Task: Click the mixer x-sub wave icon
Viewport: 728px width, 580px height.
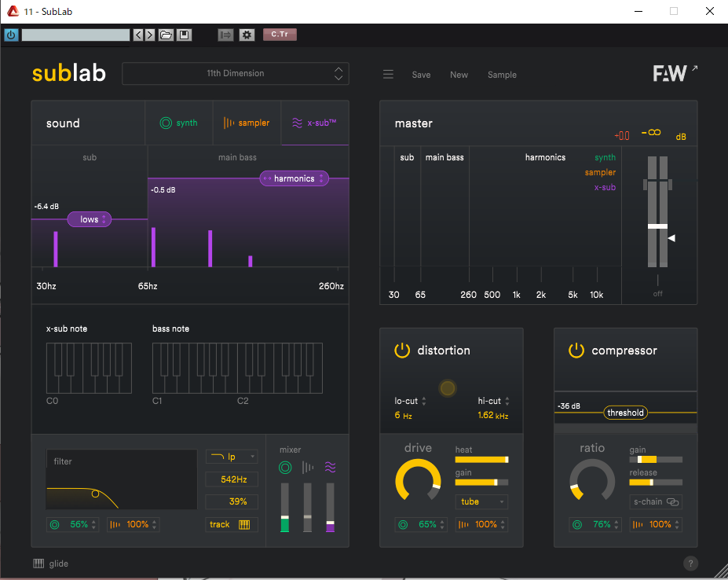Action: pyautogui.click(x=330, y=468)
